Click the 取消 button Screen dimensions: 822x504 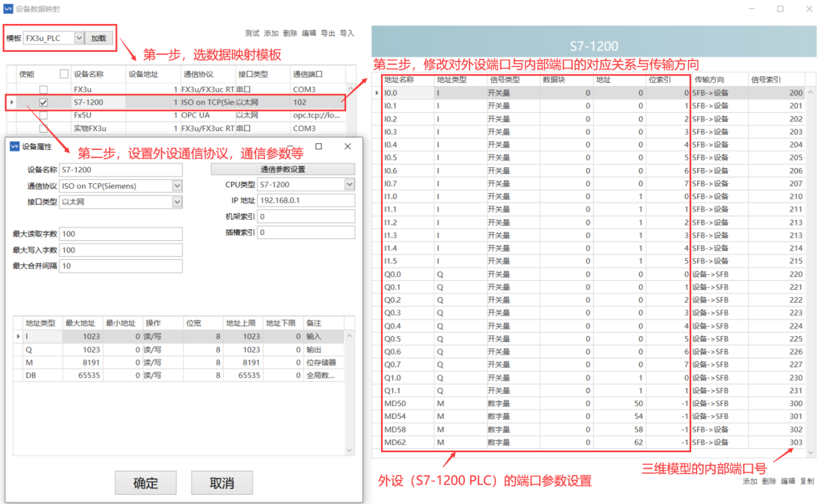click(x=222, y=483)
